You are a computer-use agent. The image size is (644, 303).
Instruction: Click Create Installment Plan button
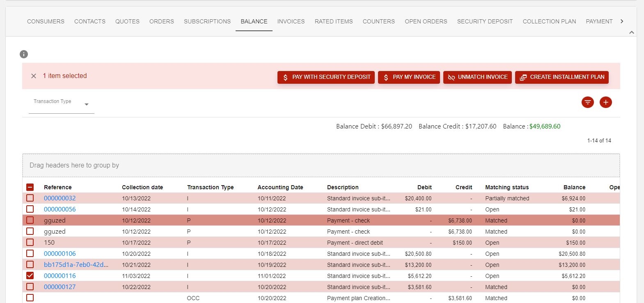pyautogui.click(x=561, y=77)
